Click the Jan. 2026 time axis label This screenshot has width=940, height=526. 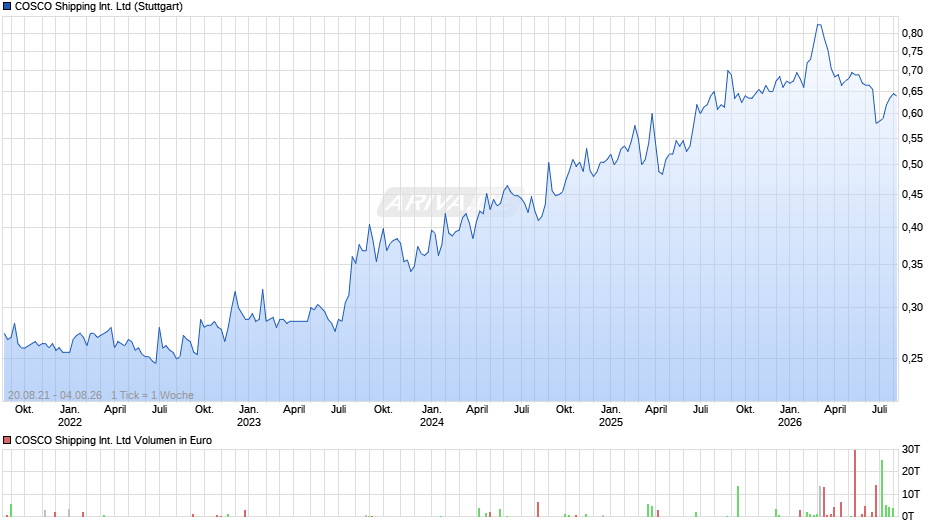[790, 416]
